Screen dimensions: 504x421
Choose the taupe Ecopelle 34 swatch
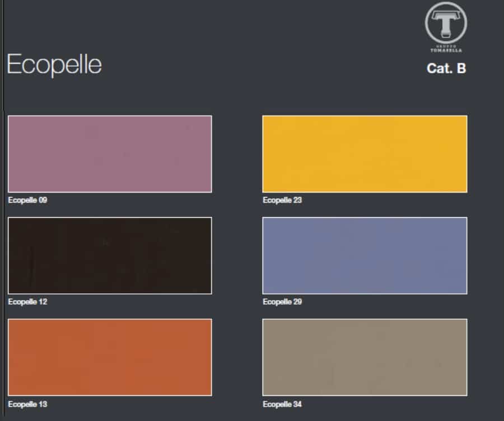[x=365, y=357]
